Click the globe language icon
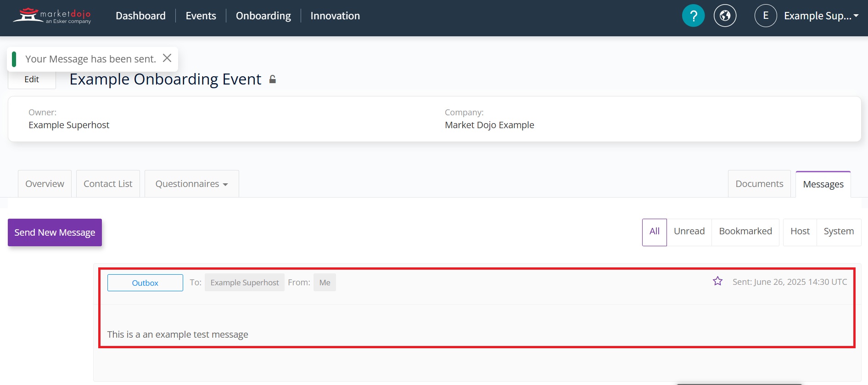This screenshot has height=385, width=868. 725,16
